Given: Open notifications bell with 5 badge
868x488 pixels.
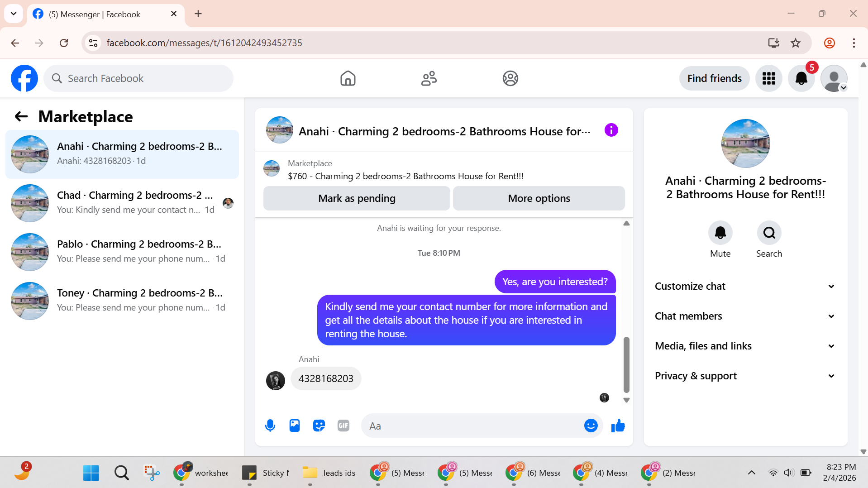Looking at the screenshot, I should pos(801,78).
